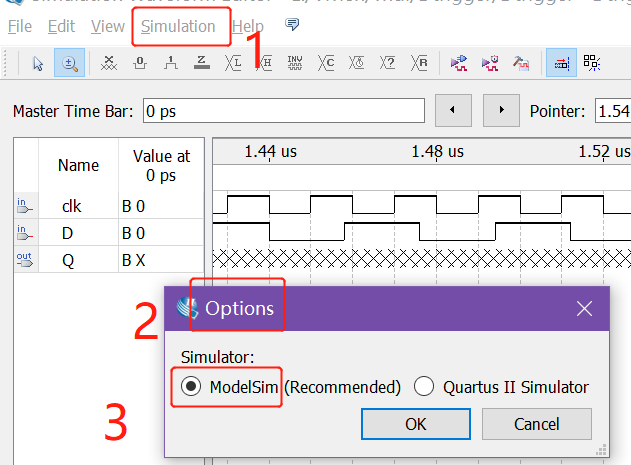Overwrite clock icon in toolbar
This screenshot has width=631, height=465.
pyautogui.click(x=357, y=63)
